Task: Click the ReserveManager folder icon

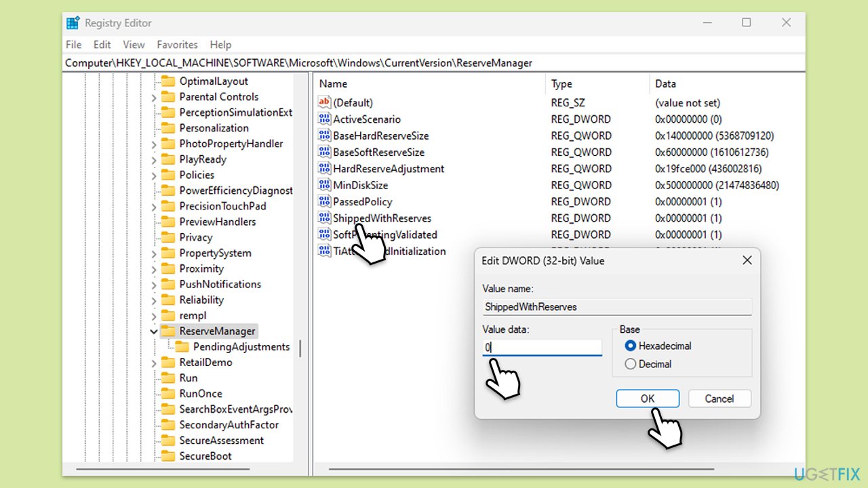Action: (x=167, y=331)
